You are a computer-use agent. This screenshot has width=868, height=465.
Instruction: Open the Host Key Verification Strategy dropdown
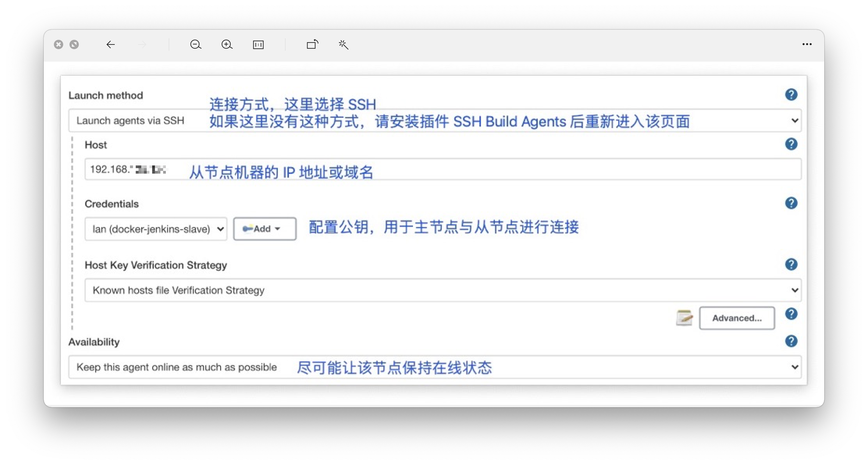(x=443, y=290)
